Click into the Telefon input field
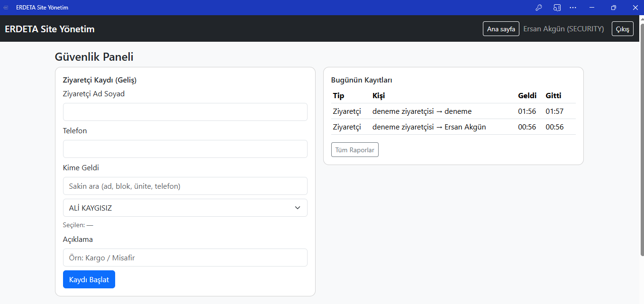The height and width of the screenshot is (304, 644). (x=185, y=149)
